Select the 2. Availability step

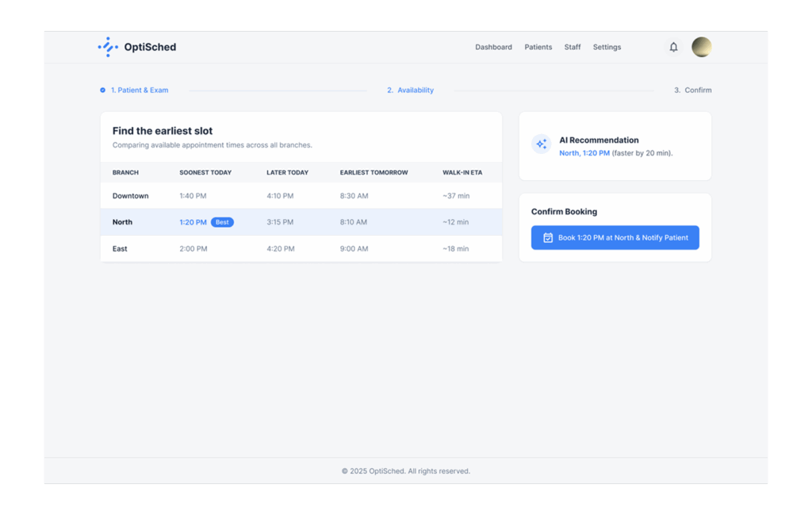[x=410, y=90]
